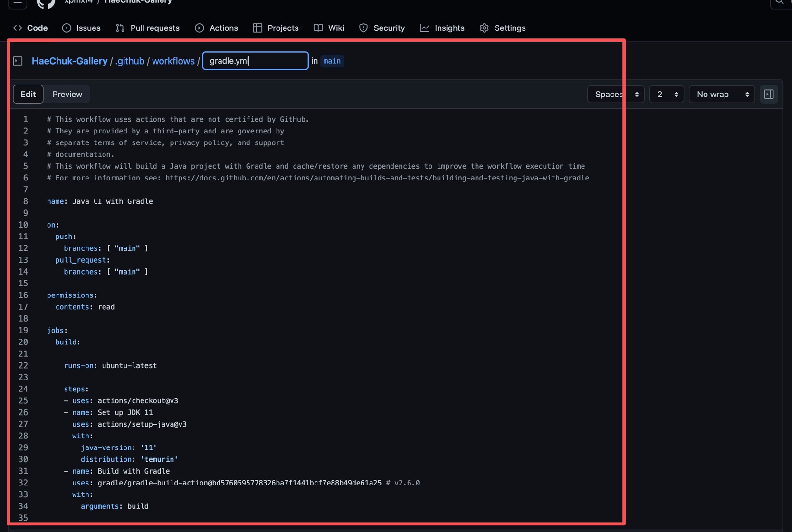The width and height of the screenshot is (792, 532).
Task: Open the Issues tab
Action: pos(81,28)
